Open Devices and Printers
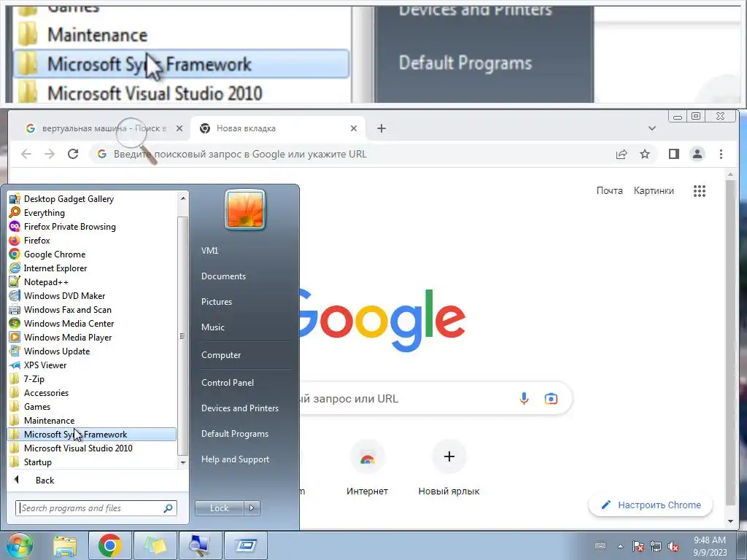Image resolution: width=747 pixels, height=560 pixels. (239, 408)
